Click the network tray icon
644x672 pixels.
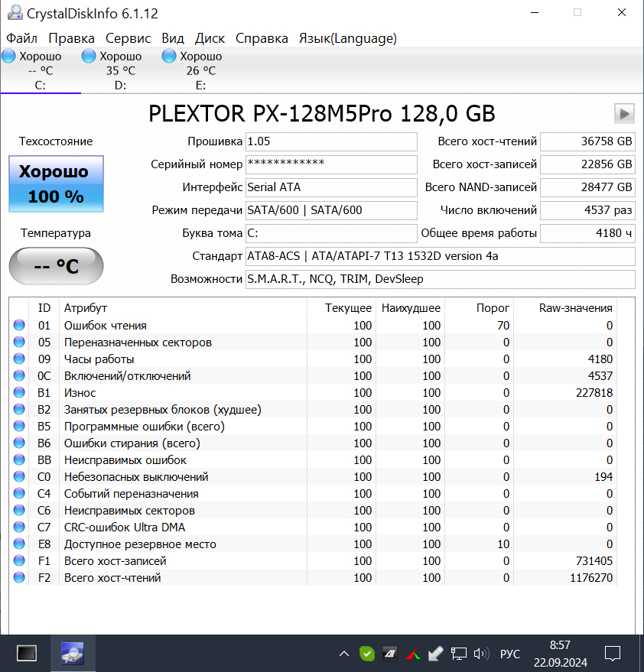(458, 654)
